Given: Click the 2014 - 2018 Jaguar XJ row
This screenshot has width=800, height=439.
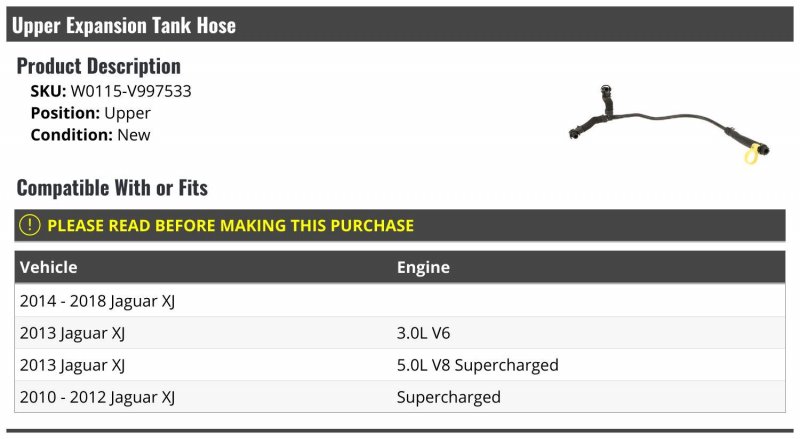Looking at the screenshot, I should [x=400, y=301].
